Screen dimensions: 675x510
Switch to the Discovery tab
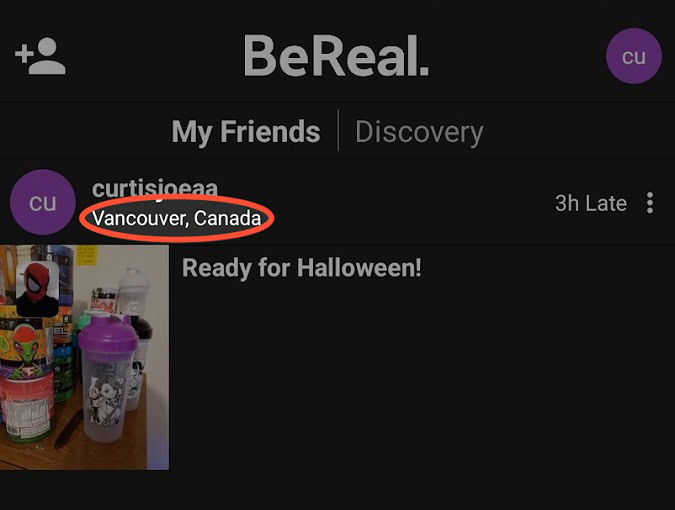click(x=419, y=132)
